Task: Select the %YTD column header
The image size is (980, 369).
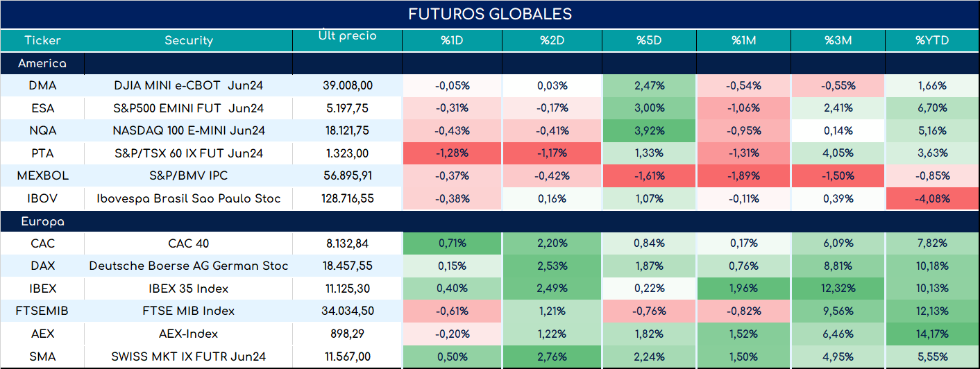Action: point(932,40)
